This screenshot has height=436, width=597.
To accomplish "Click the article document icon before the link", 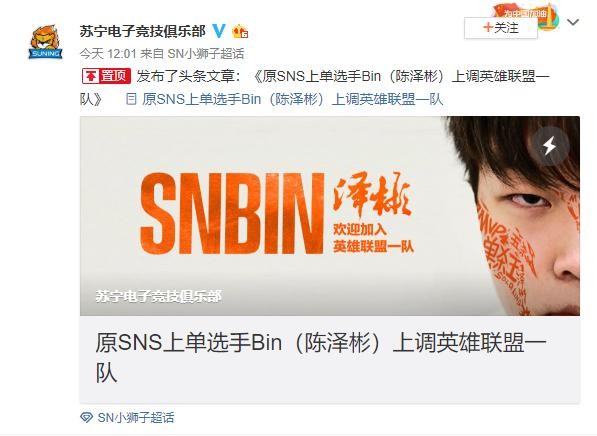I will pos(131,99).
